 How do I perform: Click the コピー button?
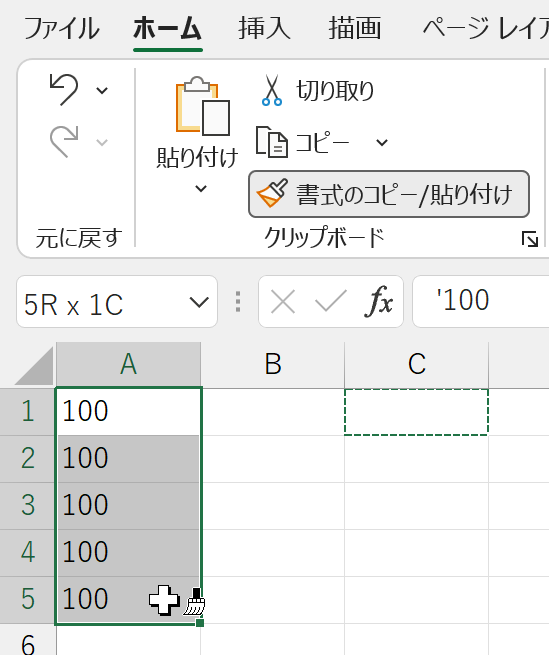click(x=303, y=142)
